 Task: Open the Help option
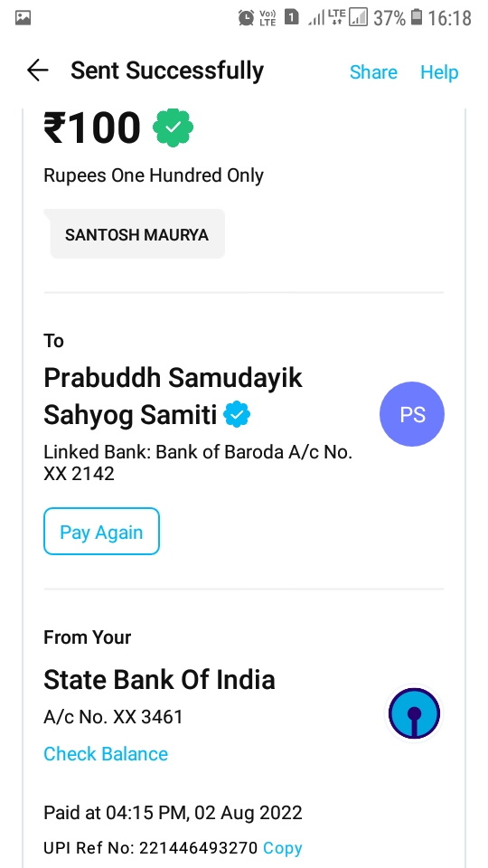pos(439,72)
